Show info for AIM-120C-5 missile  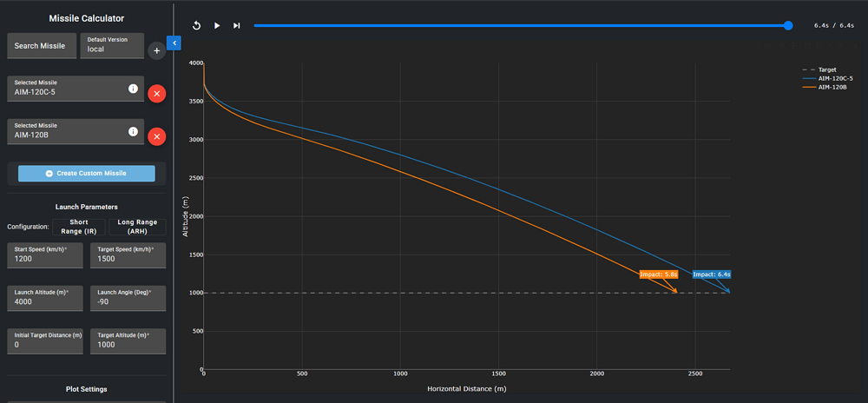pyautogui.click(x=133, y=89)
